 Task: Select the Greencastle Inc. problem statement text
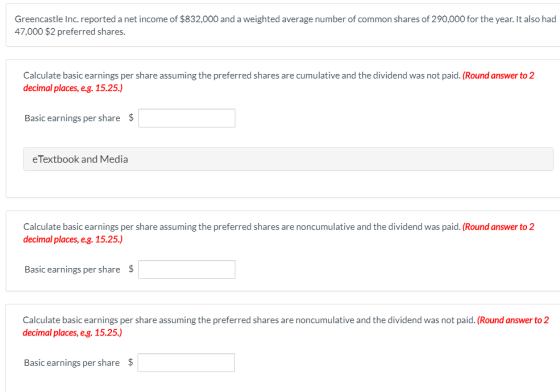click(285, 25)
